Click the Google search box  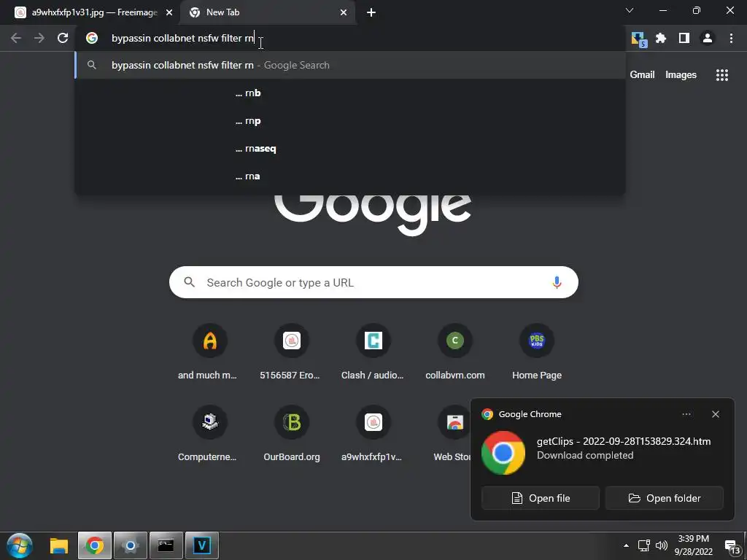(x=373, y=282)
